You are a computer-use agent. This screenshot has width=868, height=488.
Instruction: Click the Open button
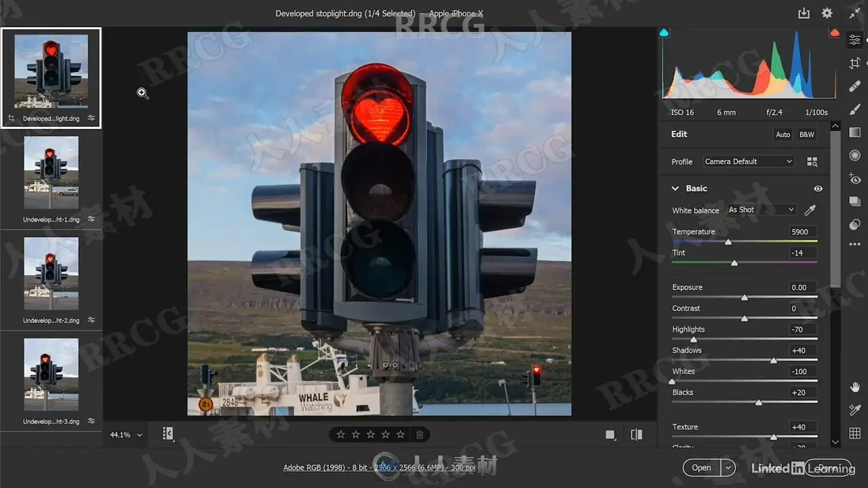click(x=701, y=468)
